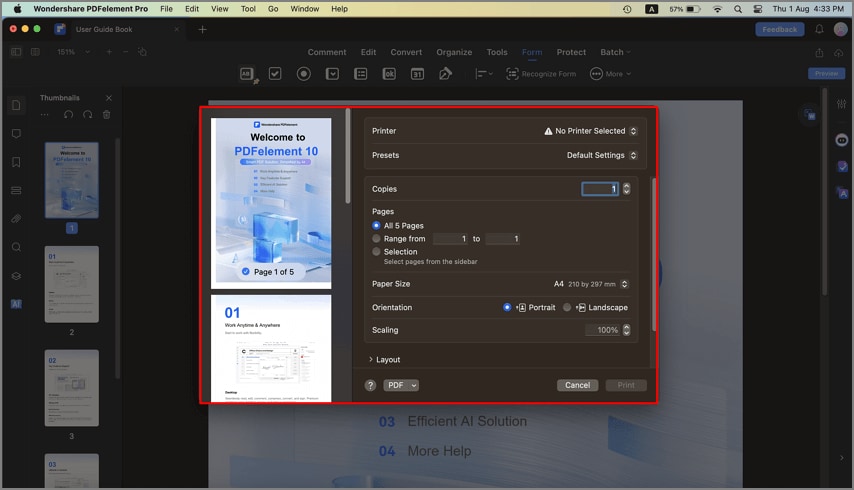Open the print dialog help button
854x490 pixels.
point(370,385)
